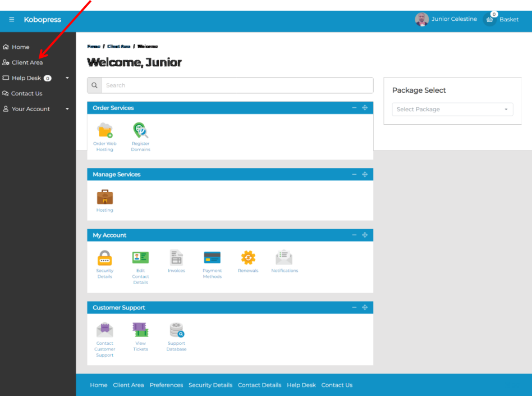Click Security Details in the footer
This screenshot has width=532, height=396.
click(x=210, y=385)
